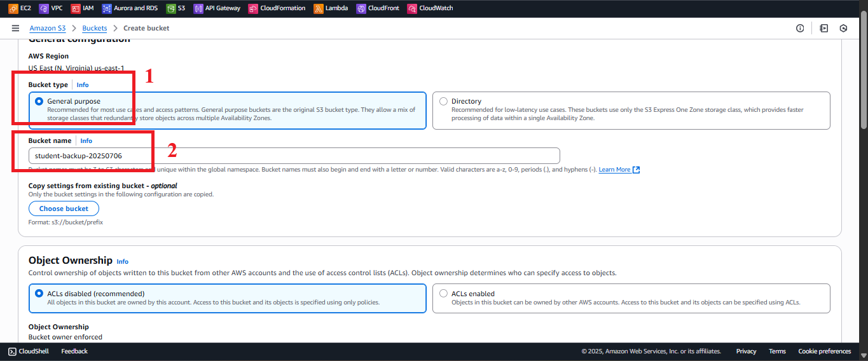Open the CloudFormation shortcut icon

(253, 8)
